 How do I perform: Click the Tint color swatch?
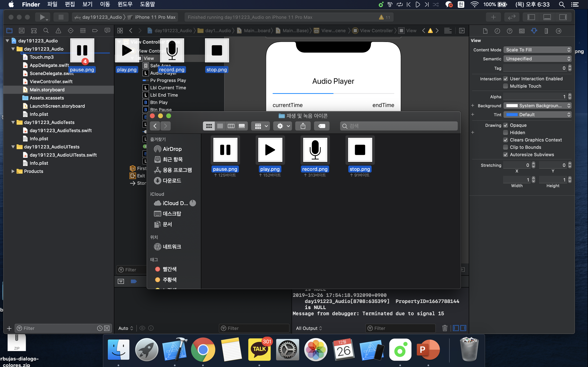pos(512,115)
